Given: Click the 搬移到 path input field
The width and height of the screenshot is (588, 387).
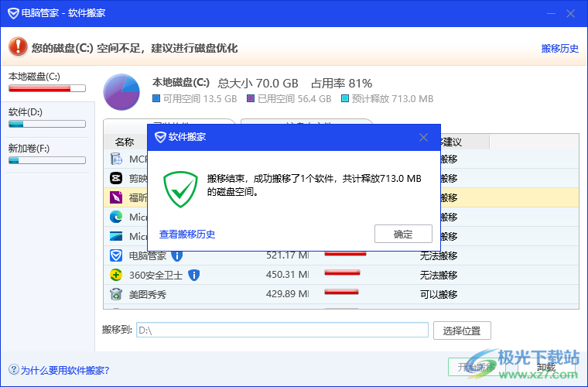Looking at the screenshot, I should [x=282, y=330].
